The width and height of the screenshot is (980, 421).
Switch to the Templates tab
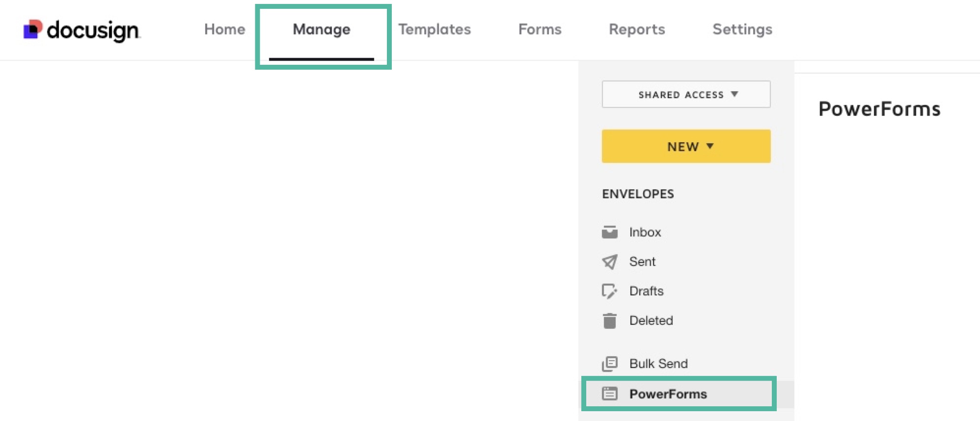434,29
